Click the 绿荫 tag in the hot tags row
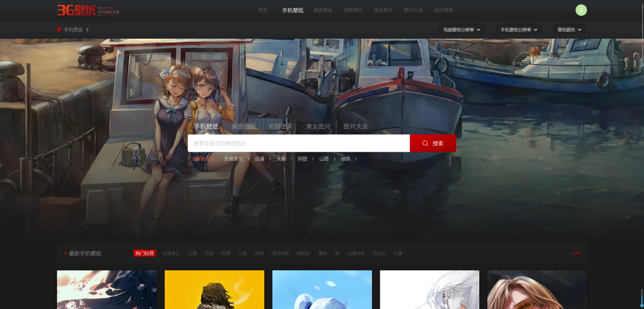Viewport: 644px width, 309px height. pyautogui.click(x=259, y=253)
